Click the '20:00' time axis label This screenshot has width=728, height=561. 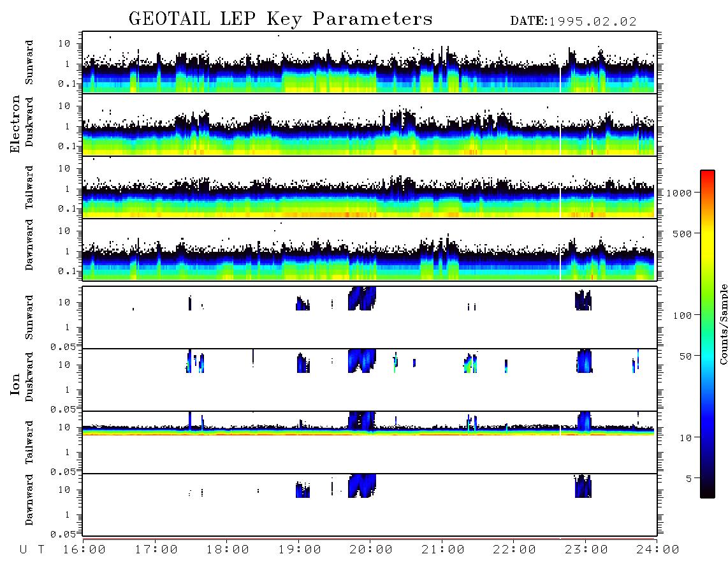pyautogui.click(x=372, y=550)
